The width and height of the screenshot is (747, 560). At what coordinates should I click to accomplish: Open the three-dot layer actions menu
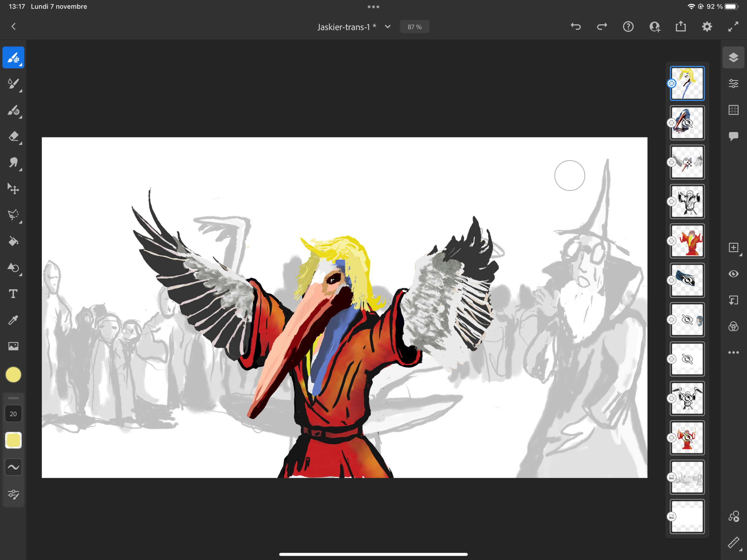733,352
